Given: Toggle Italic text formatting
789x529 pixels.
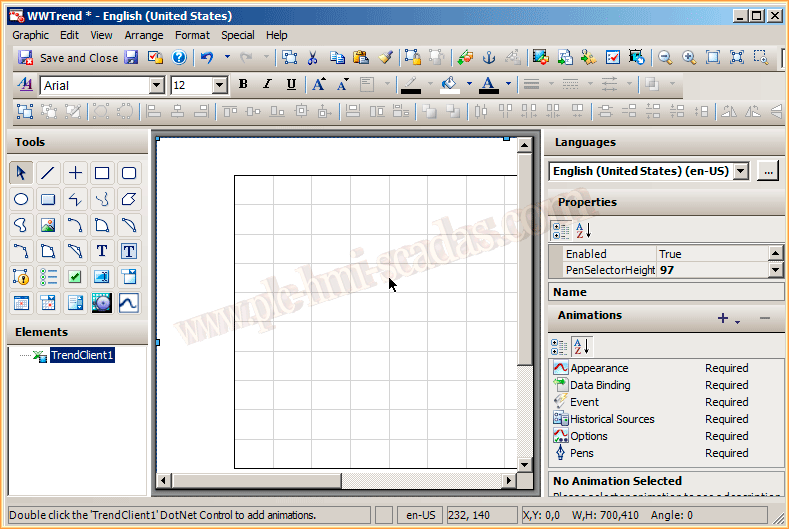Looking at the screenshot, I should [267, 85].
